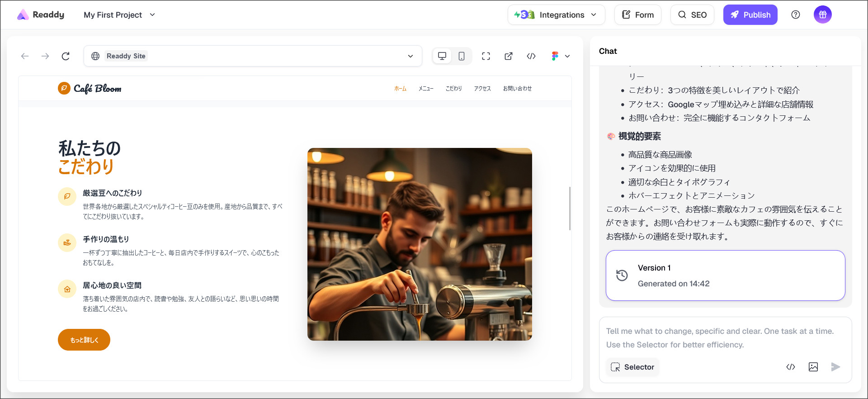Screen dimensions: 868x399
Task: Select アクセス in the café navigation
Action: (x=482, y=89)
